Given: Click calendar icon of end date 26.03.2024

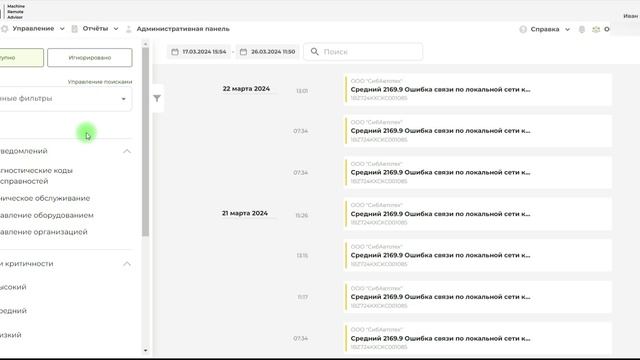Looking at the screenshot, I should point(243,52).
